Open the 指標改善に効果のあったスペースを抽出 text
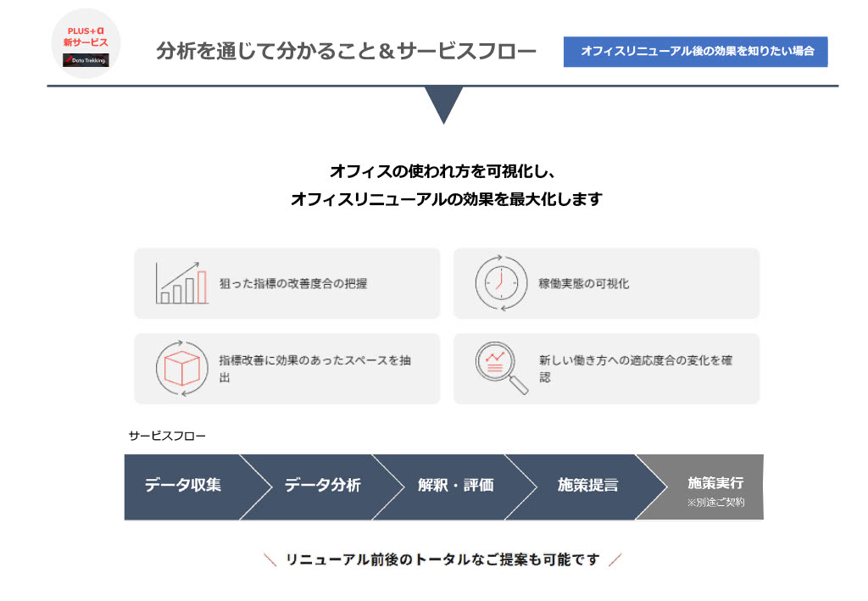 coord(314,369)
